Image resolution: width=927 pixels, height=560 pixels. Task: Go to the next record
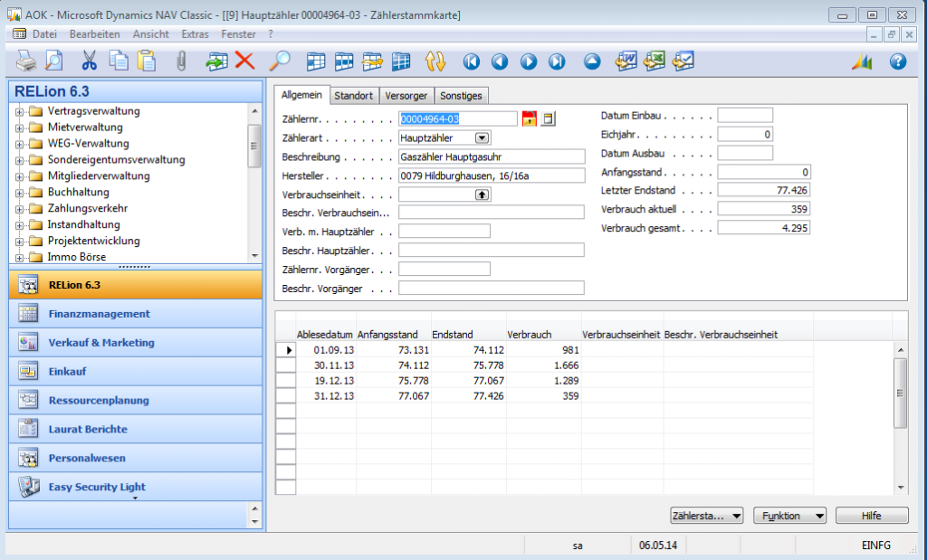tap(529, 62)
